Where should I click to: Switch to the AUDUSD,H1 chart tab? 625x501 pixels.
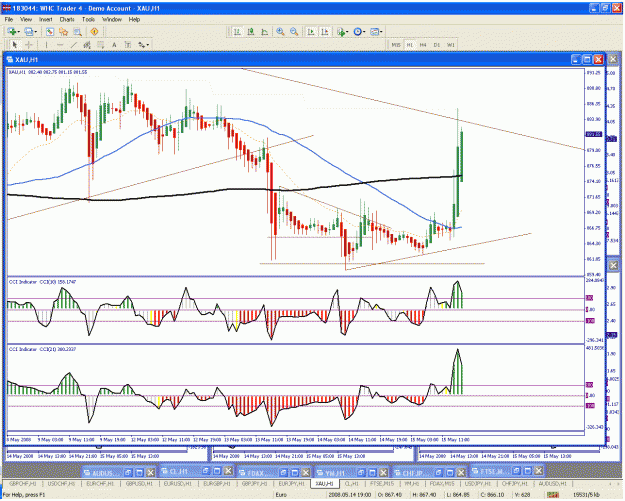coord(552,483)
